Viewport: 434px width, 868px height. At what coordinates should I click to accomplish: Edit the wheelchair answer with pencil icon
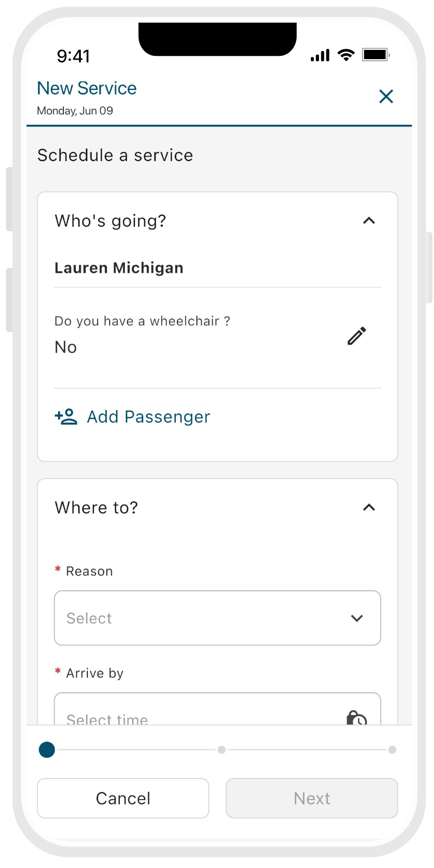[356, 336]
